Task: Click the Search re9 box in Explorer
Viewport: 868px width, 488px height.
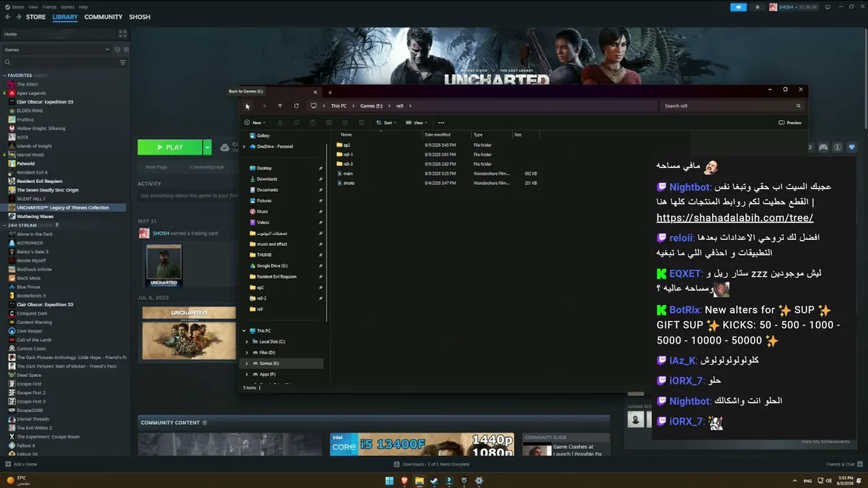Action: click(731, 106)
